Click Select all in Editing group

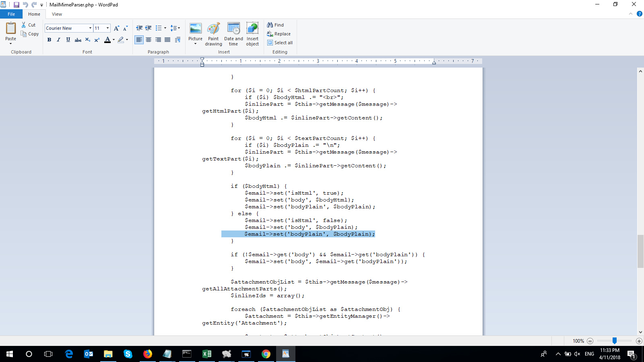click(x=280, y=43)
